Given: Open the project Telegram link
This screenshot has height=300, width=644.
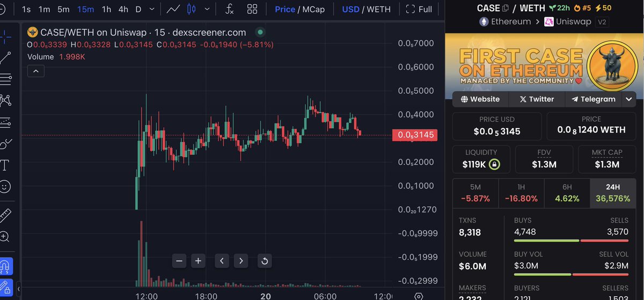Looking at the screenshot, I should pos(594,99).
